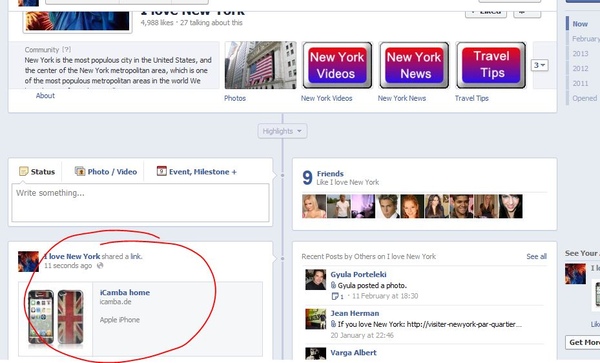Open the New York News app tile

pos(414,65)
